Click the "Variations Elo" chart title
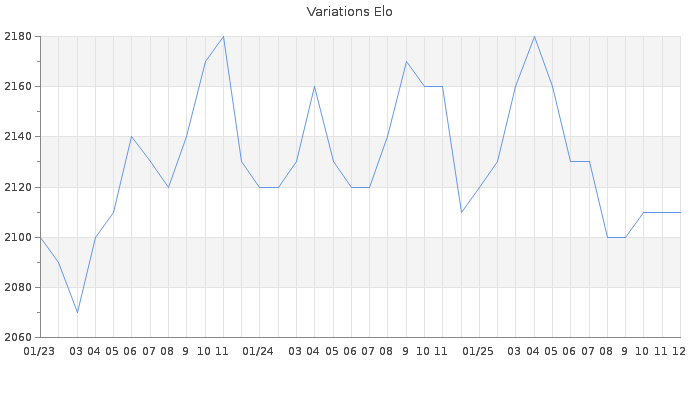 (x=349, y=12)
